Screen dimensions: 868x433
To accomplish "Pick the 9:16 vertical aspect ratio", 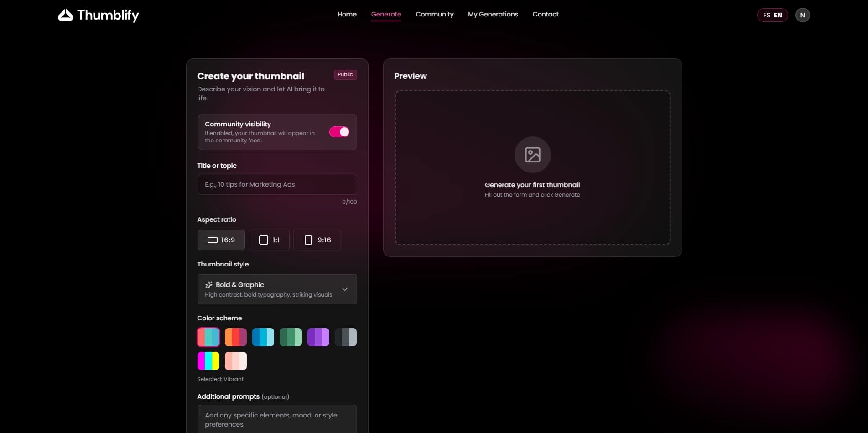I will coord(317,240).
